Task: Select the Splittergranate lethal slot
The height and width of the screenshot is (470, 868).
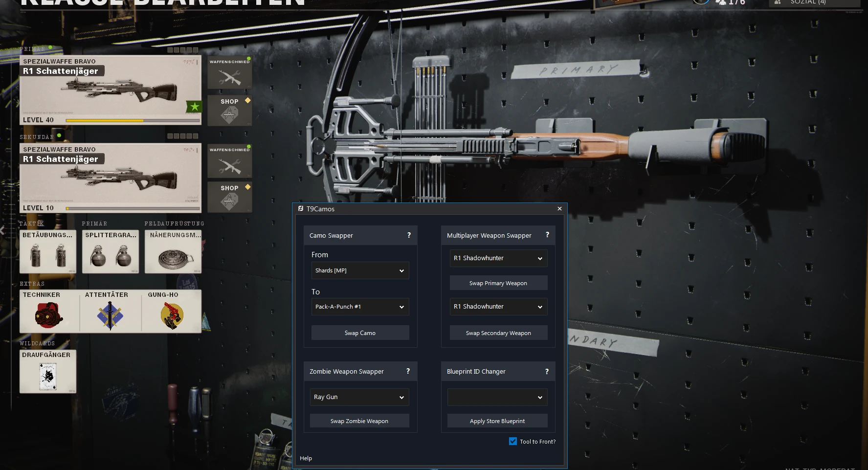Action: tap(111, 251)
